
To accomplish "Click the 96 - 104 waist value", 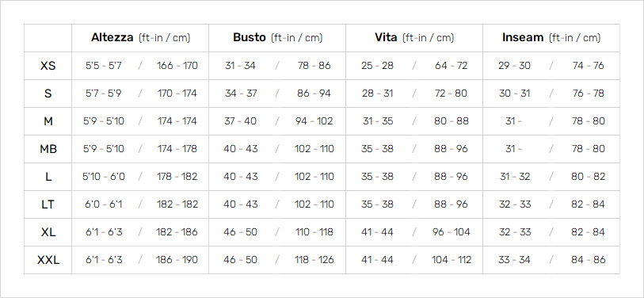I will click(451, 232).
